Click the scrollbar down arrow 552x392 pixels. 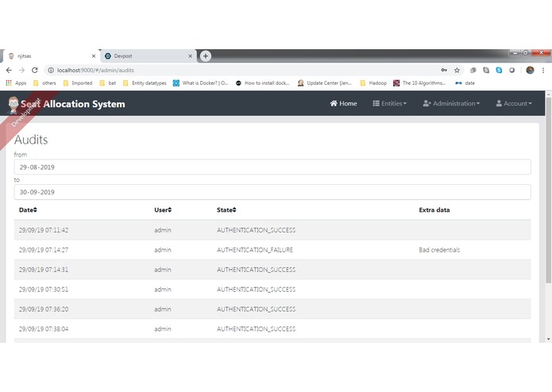click(549, 340)
